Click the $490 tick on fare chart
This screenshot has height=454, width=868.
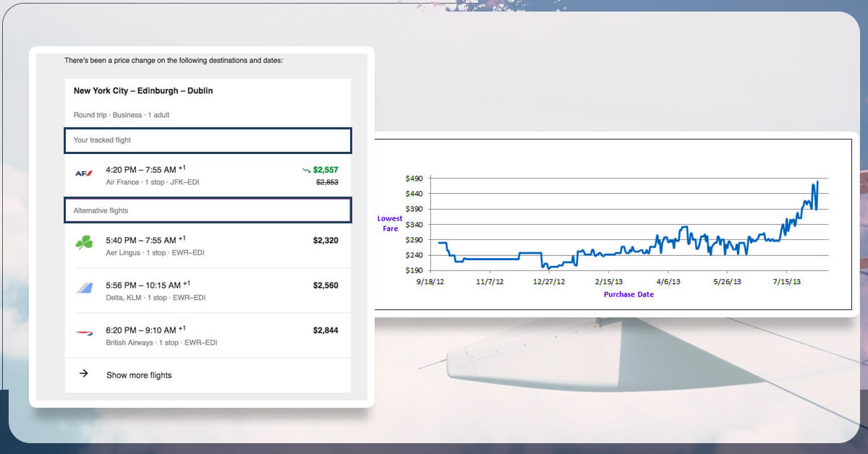pos(414,179)
